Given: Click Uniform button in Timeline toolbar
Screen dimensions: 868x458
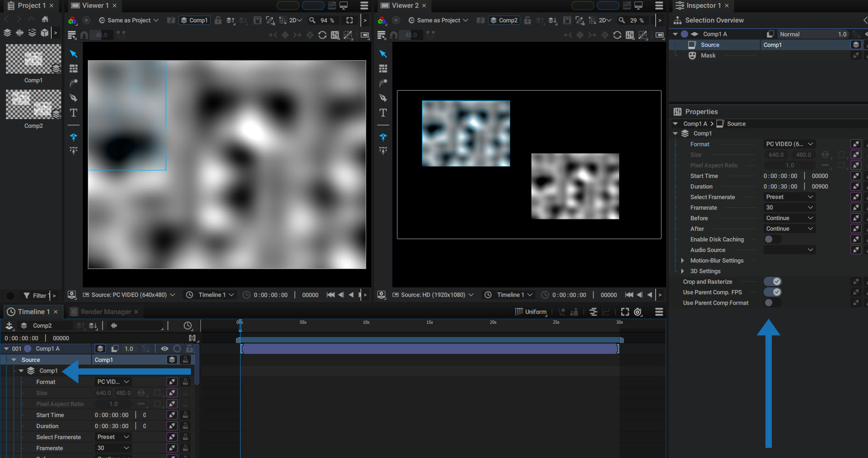Looking at the screenshot, I should click(530, 312).
